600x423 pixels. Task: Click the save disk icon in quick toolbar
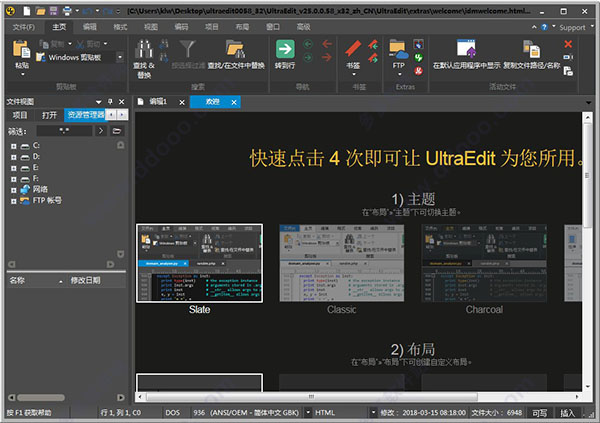(x=54, y=11)
